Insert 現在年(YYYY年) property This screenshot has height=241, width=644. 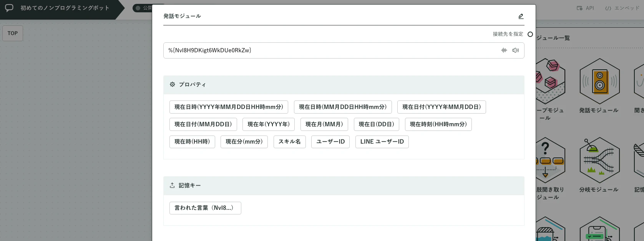(269, 124)
